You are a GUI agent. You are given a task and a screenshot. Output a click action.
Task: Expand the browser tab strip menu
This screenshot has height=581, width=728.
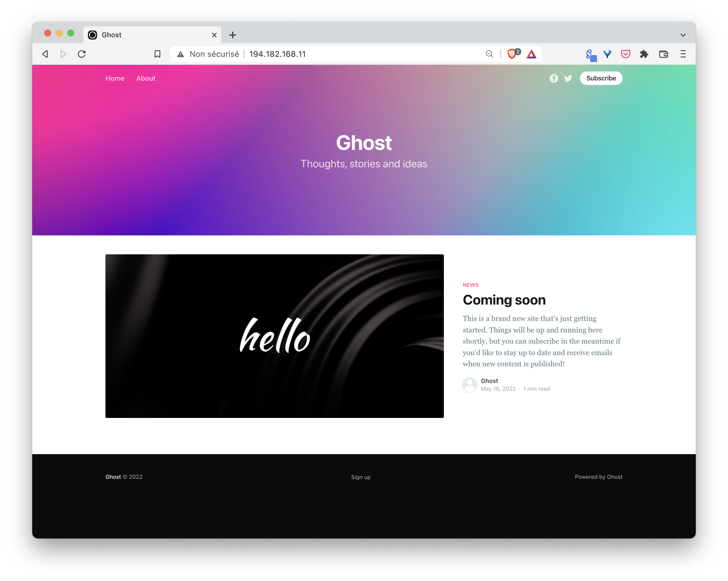click(x=684, y=35)
